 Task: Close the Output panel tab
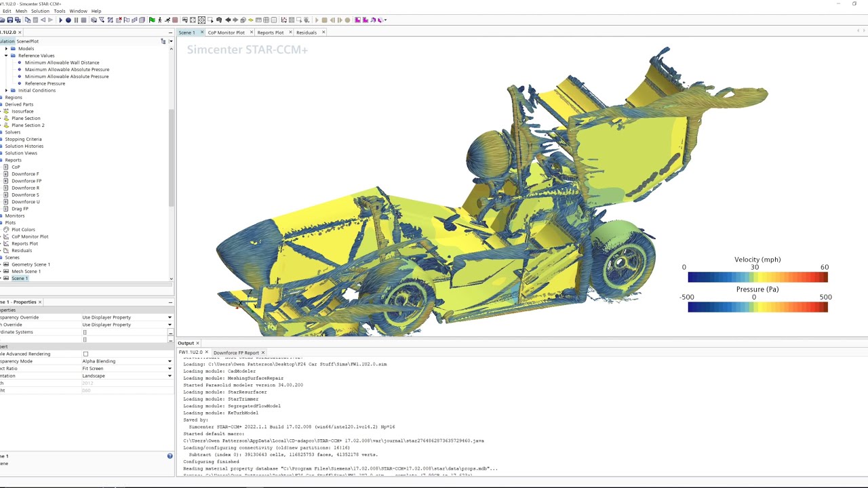(197, 343)
